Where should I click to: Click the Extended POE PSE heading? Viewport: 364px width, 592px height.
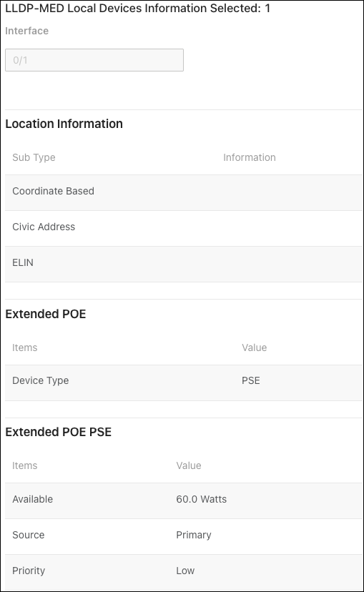coord(59,432)
